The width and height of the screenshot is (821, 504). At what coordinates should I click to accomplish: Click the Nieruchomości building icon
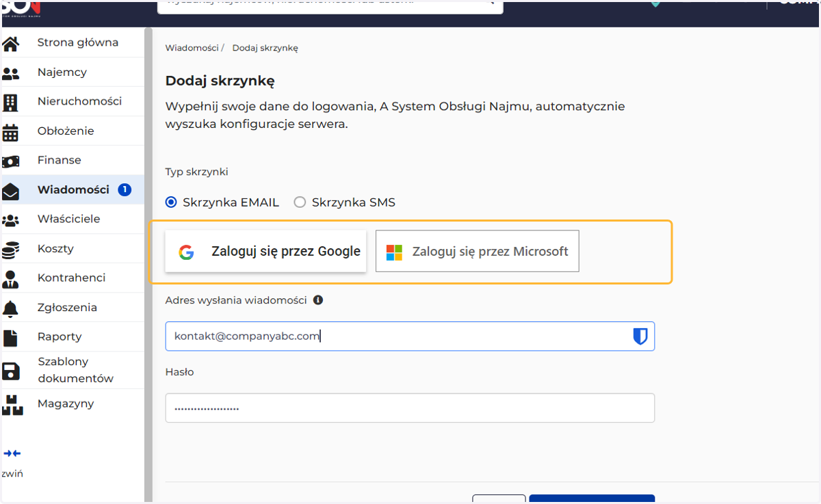click(10, 103)
